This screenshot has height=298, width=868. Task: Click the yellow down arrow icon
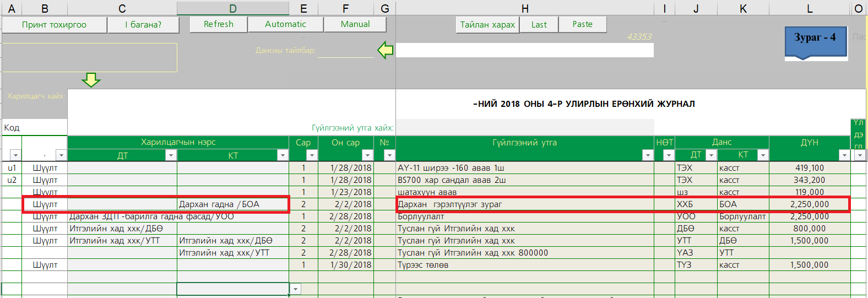coord(91,80)
